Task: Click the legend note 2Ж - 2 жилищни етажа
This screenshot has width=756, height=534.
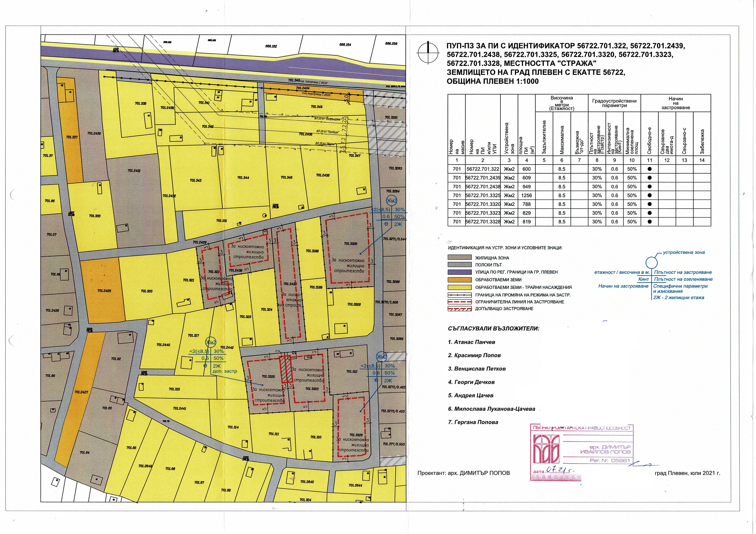Action: coord(679,298)
